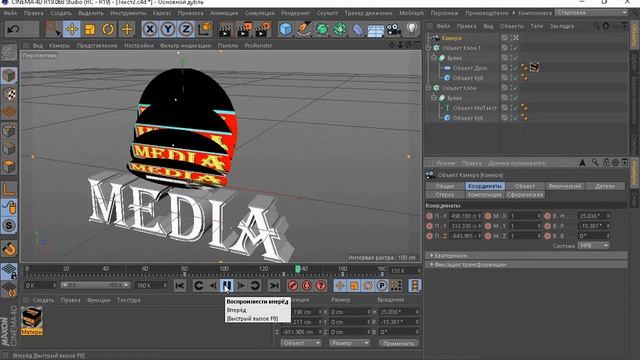Select the Scale tool icon
The width and height of the screenshot is (640, 360).
[90, 29]
